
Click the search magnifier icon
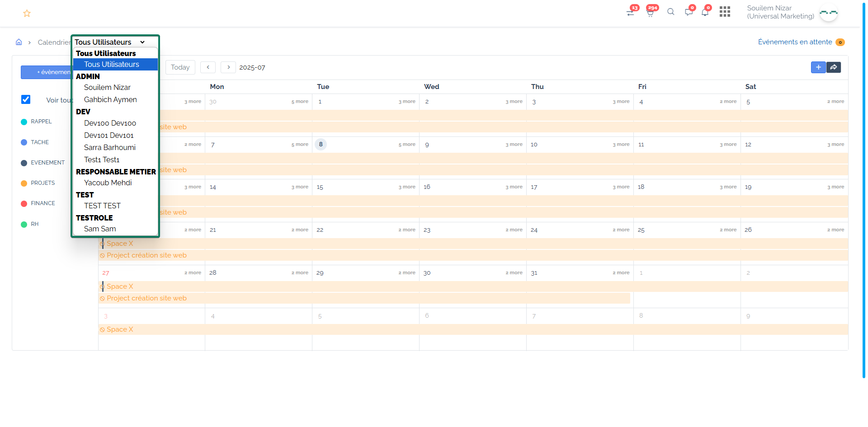point(671,12)
